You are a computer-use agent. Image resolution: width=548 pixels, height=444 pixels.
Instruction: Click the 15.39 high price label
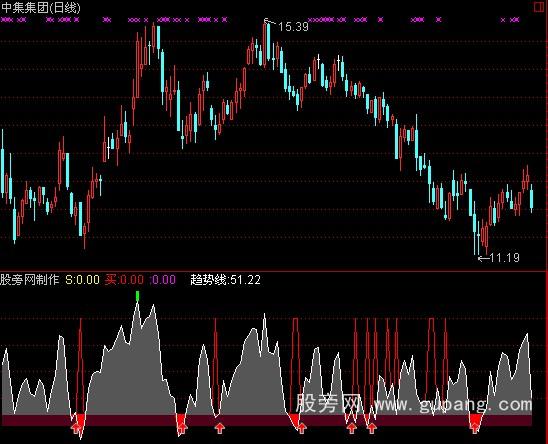click(294, 27)
